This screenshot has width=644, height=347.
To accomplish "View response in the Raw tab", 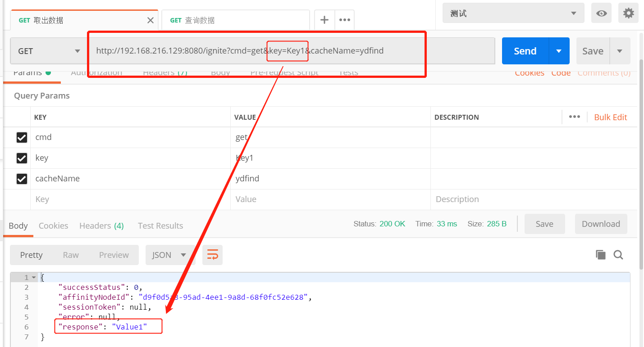I will click(70, 255).
